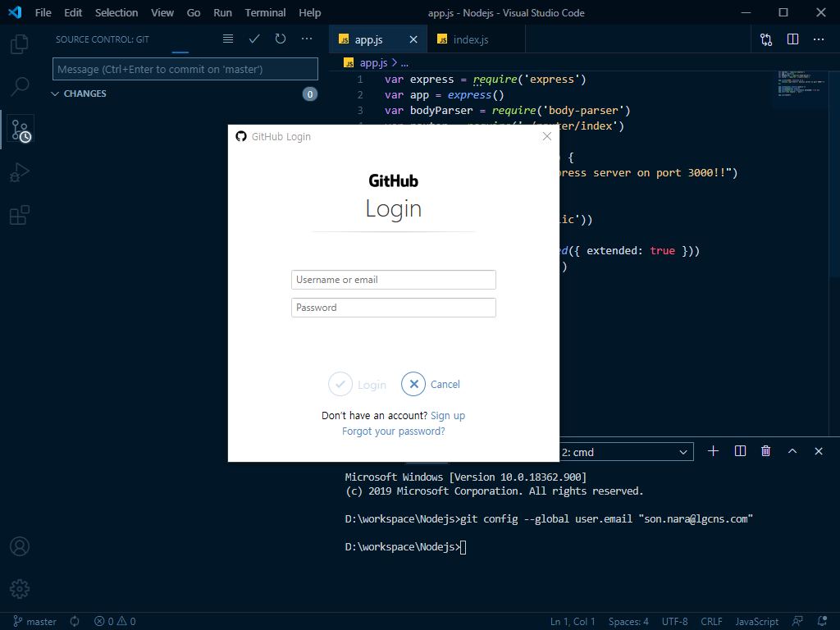This screenshot has height=630, width=840.
Task: Open Run and Debug view
Action: pyautogui.click(x=20, y=172)
